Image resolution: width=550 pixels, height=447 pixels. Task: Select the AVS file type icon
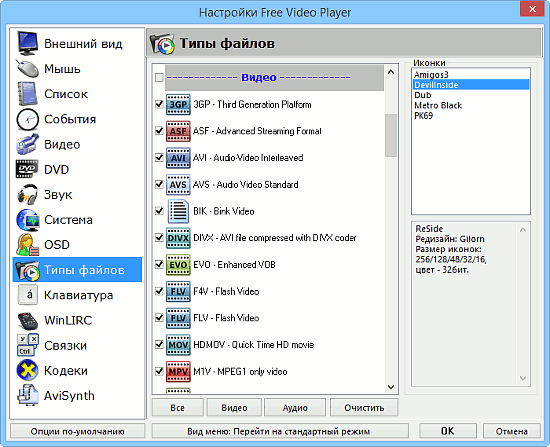[x=178, y=185]
